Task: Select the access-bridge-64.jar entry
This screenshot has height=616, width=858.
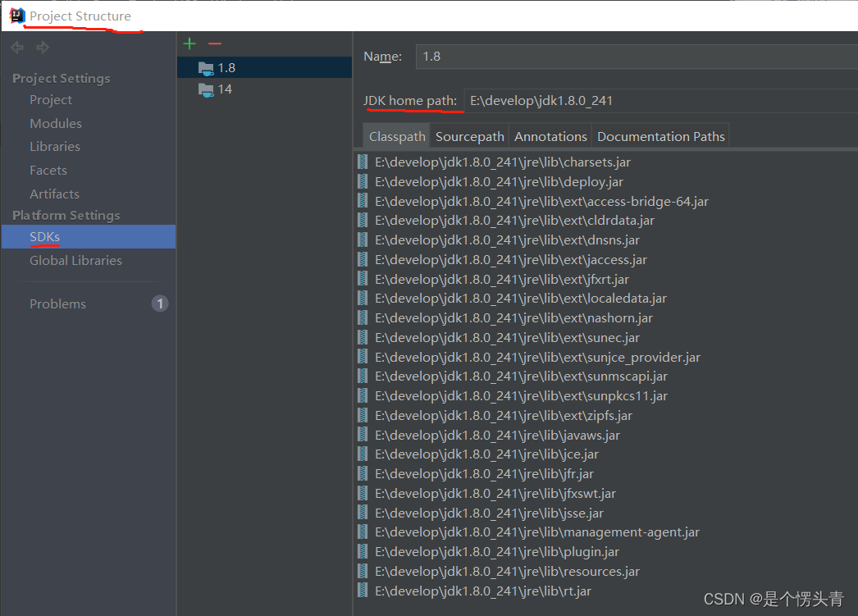Action: click(541, 201)
